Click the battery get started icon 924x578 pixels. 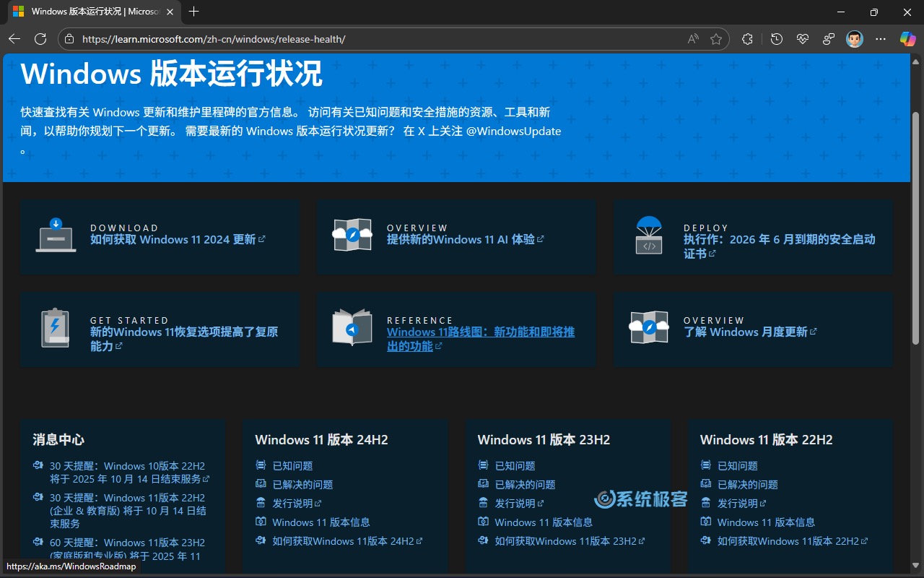tap(56, 328)
